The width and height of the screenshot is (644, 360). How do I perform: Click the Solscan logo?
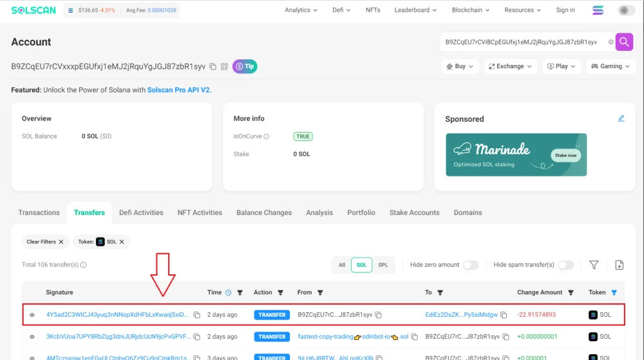[x=33, y=10]
